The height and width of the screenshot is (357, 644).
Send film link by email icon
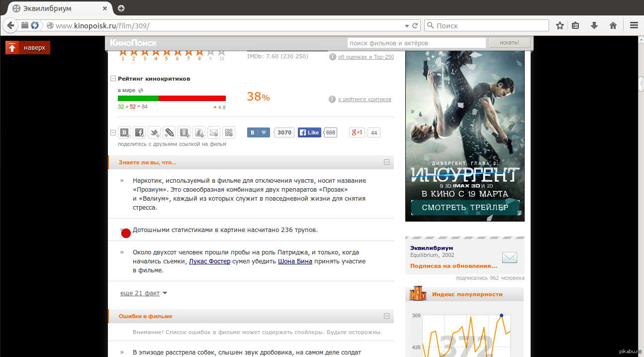click(213, 132)
